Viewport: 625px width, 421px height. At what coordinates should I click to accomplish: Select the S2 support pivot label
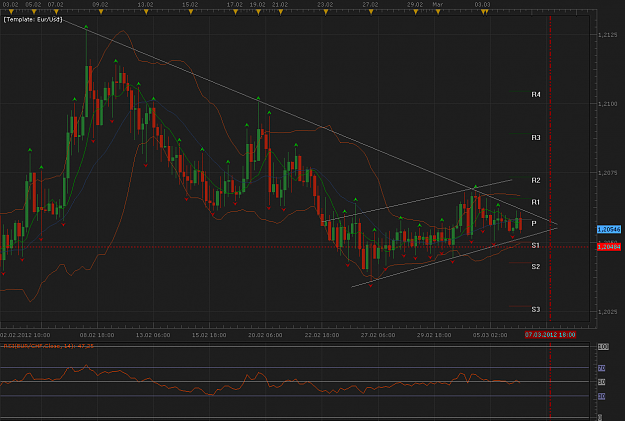point(536,267)
